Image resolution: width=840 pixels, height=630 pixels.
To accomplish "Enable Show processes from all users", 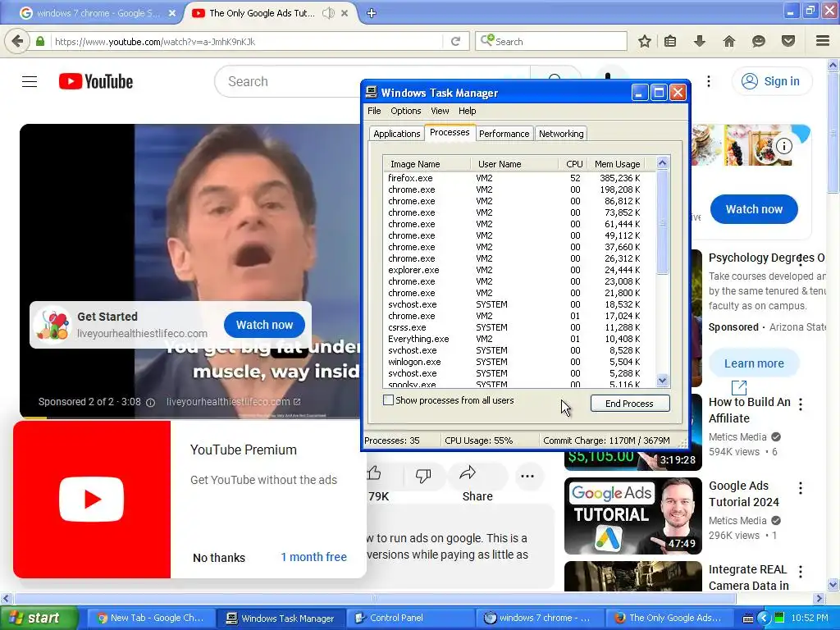I will pos(388,400).
